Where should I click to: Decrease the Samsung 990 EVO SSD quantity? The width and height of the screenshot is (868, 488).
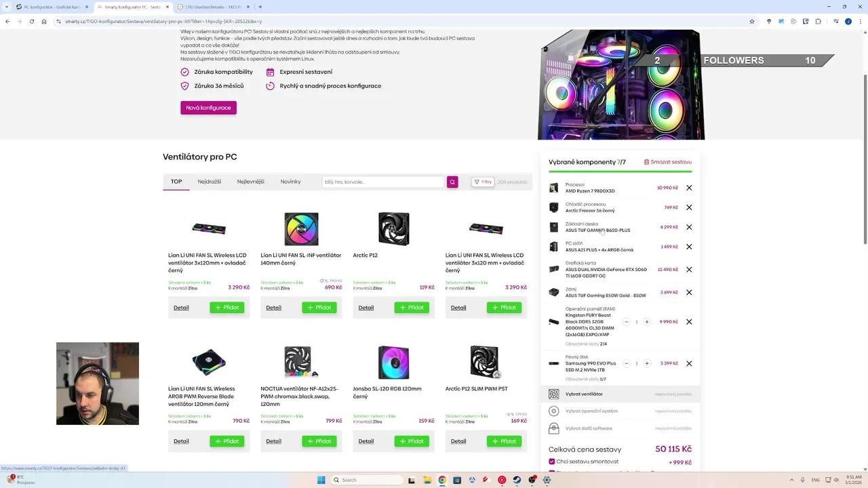click(627, 363)
